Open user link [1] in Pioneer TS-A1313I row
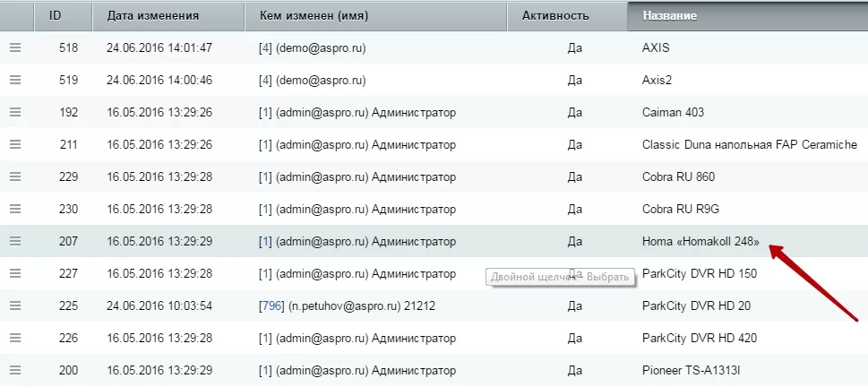Image resolution: width=868 pixels, height=387 pixels. coord(265,370)
